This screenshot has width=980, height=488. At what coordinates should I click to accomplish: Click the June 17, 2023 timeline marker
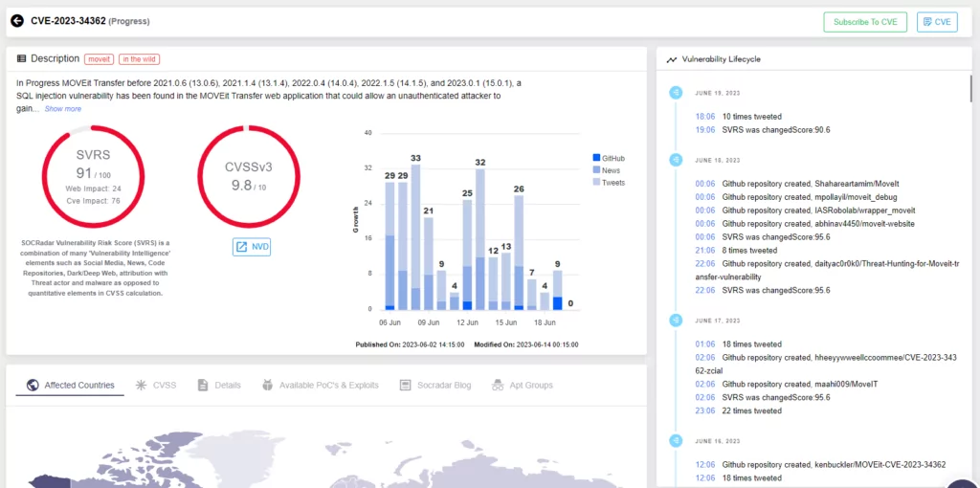(x=676, y=320)
